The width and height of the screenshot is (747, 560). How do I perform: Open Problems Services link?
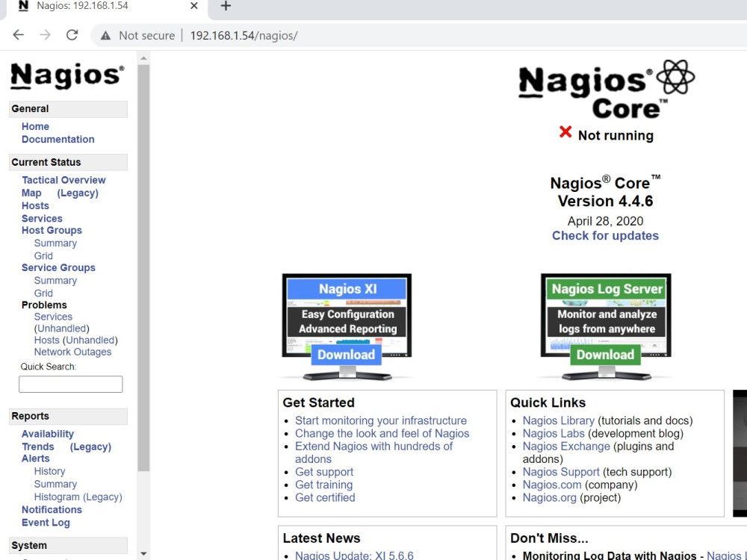coord(53,317)
